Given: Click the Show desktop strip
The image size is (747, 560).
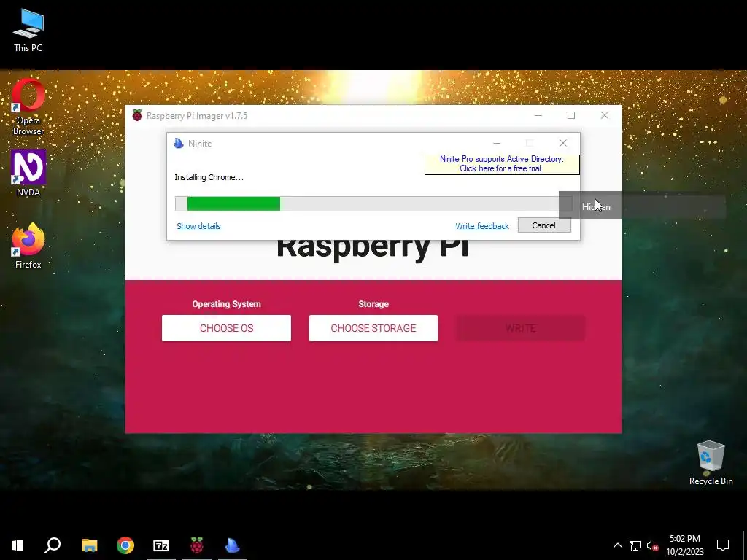Looking at the screenshot, I should (x=745, y=545).
